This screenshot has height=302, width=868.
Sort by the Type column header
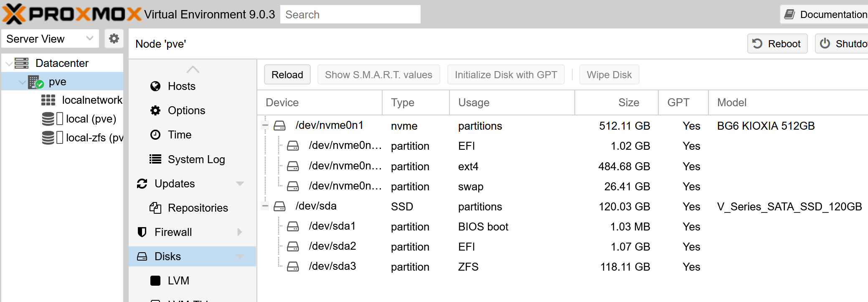(416, 102)
